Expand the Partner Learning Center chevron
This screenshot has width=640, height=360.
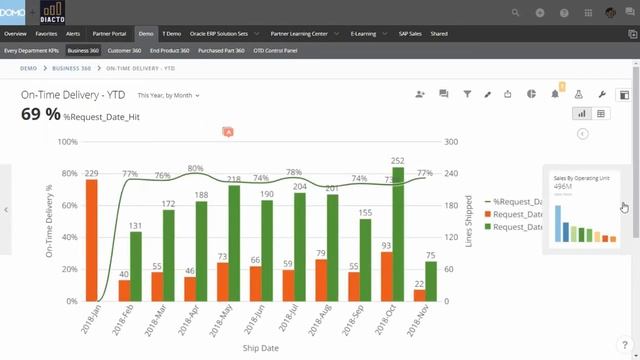pyautogui.click(x=337, y=34)
